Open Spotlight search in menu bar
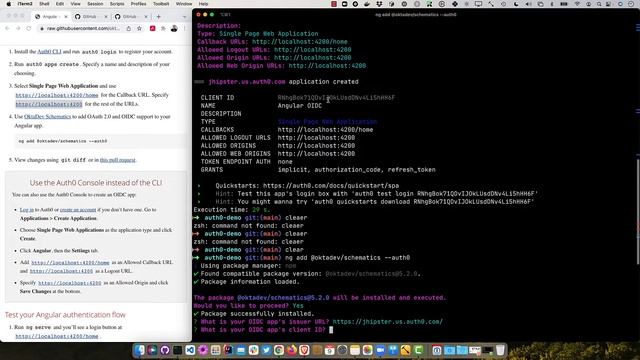The image size is (640, 360). [x=598, y=4]
